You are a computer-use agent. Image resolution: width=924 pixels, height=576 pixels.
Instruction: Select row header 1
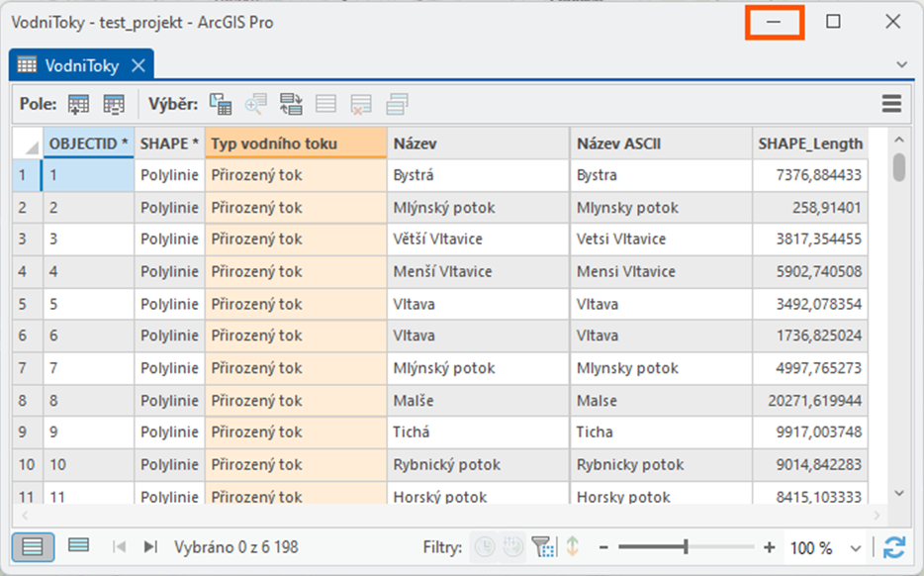(27, 175)
